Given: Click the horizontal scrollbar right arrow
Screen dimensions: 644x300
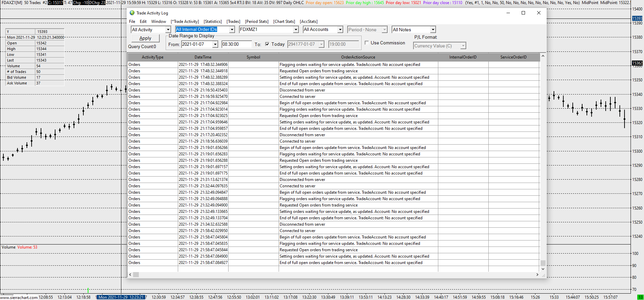Looking at the screenshot, I should [x=537, y=275].
